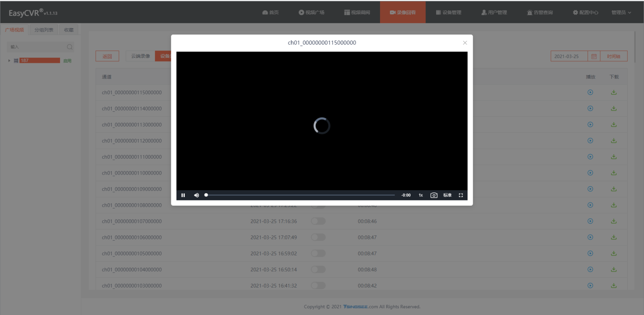
Task: Download recording ch01_00000000110000000
Action: tap(614, 173)
